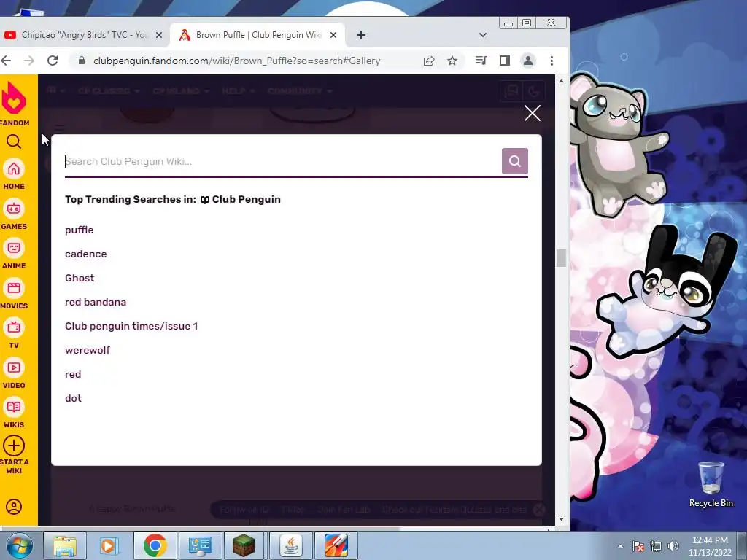Open Chrome profile avatar menu
Screen dimensions: 747x560
pyautogui.click(x=528, y=61)
